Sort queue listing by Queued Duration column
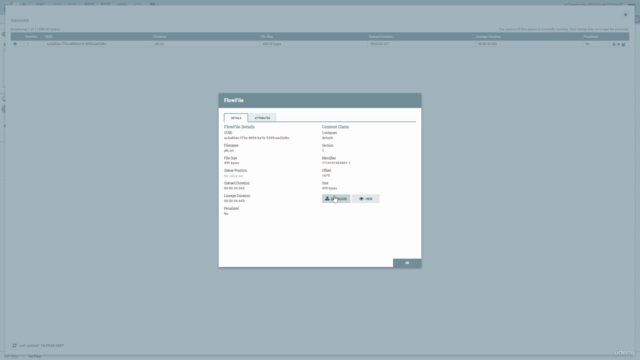 click(x=380, y=37)
